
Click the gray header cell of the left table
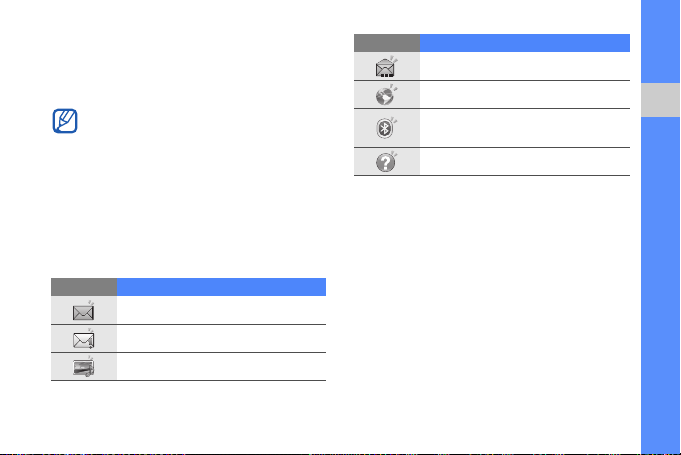click(84, 287)
